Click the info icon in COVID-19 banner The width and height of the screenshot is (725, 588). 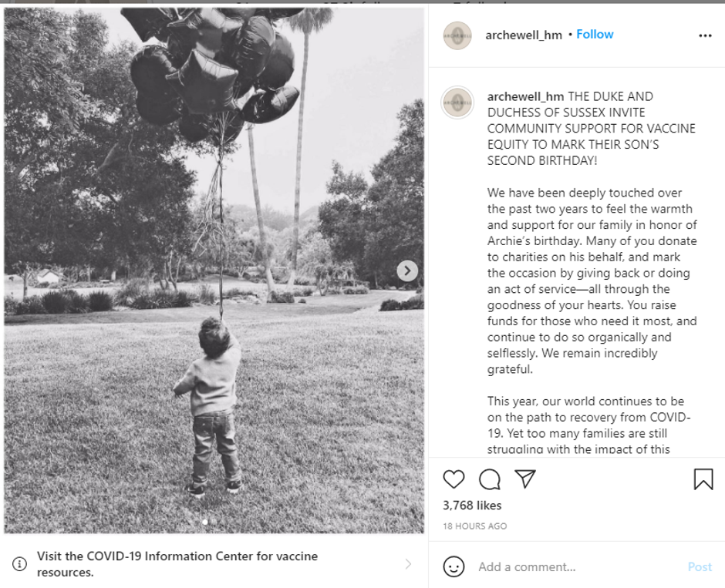click(20, 564)
